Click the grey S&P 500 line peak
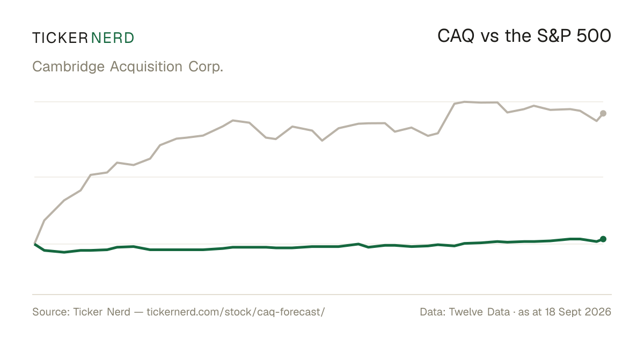Screen dimensions: 644x338 tap(465, 101)
